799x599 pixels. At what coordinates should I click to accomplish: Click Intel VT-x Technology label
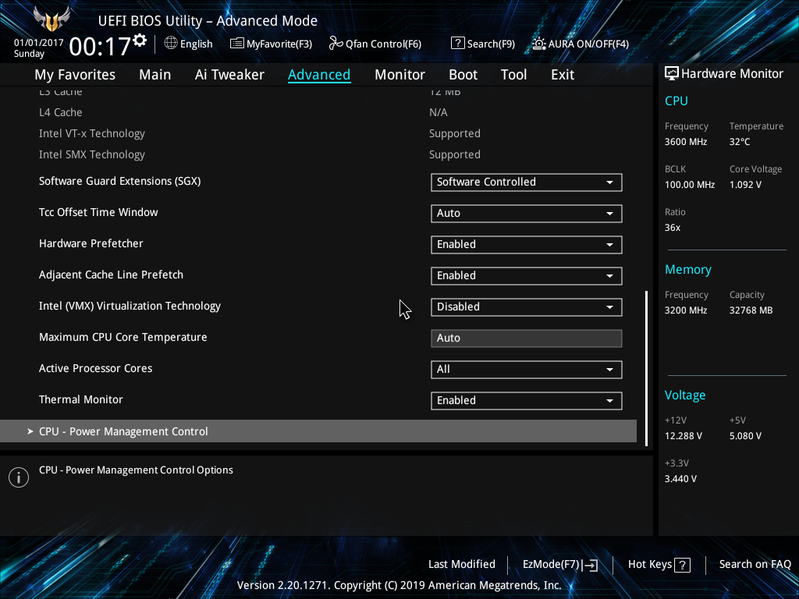point(92,133)
